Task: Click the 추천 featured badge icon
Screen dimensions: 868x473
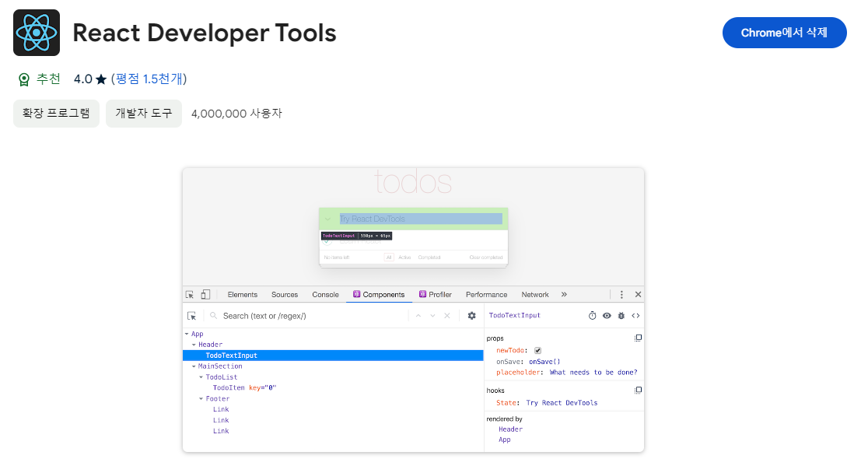Action: 24,80
